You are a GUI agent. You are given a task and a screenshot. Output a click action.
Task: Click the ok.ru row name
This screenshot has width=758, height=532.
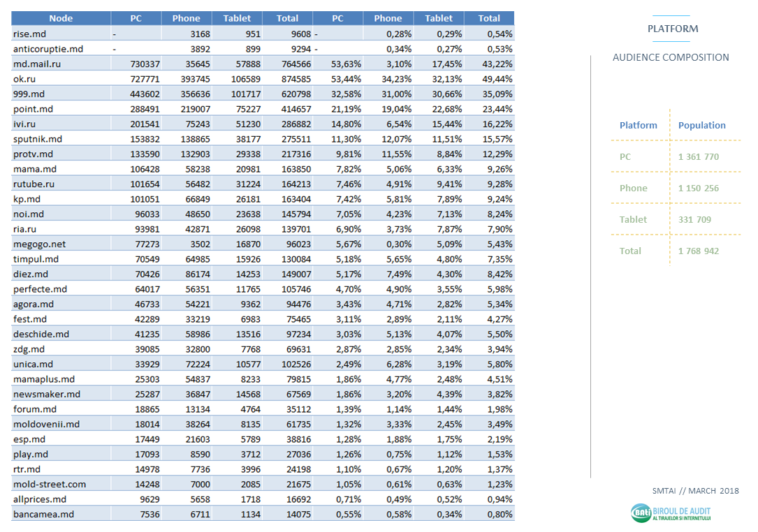(x=26, y=79)
